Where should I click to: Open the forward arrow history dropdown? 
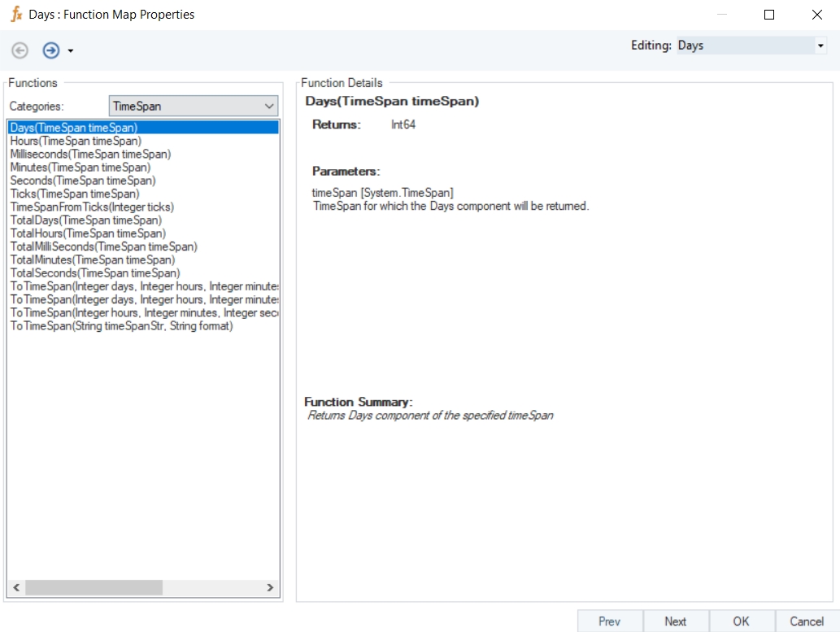pos(71,51)
